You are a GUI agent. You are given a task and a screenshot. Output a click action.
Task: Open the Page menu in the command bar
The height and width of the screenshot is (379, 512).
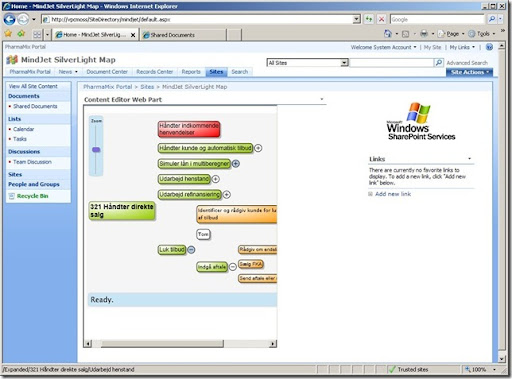coord(451,34)
